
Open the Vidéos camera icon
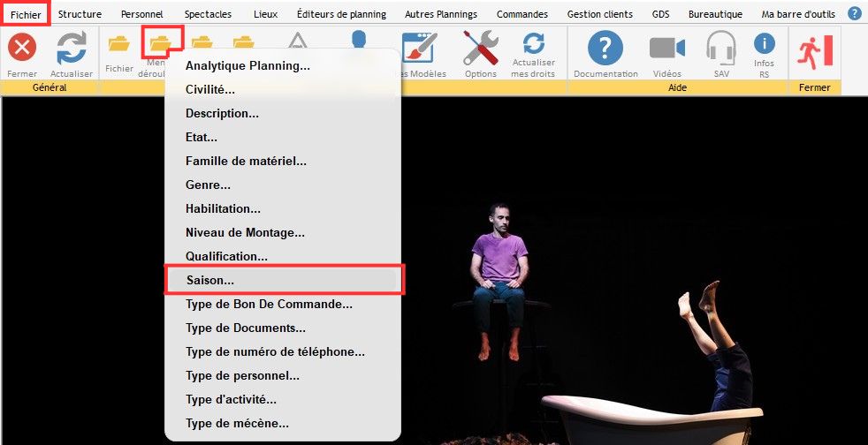tap(667, 49)
